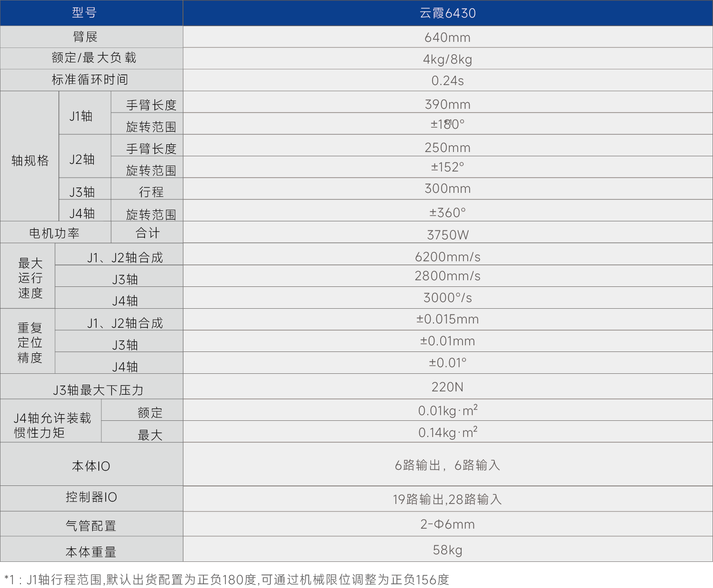713x588 pixels.
Task: Click the value '4kg/8kg'
Action: click(x=447, y=59)
